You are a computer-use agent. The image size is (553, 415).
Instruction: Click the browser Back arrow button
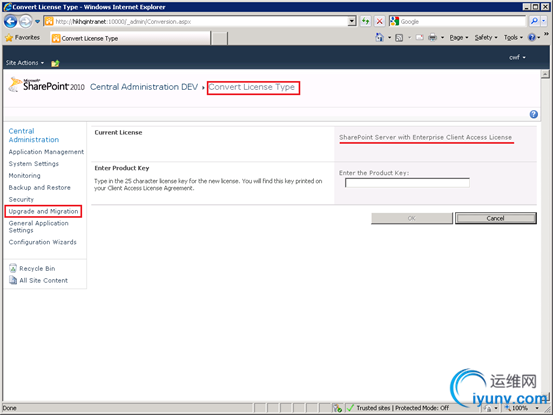[11, 22]
